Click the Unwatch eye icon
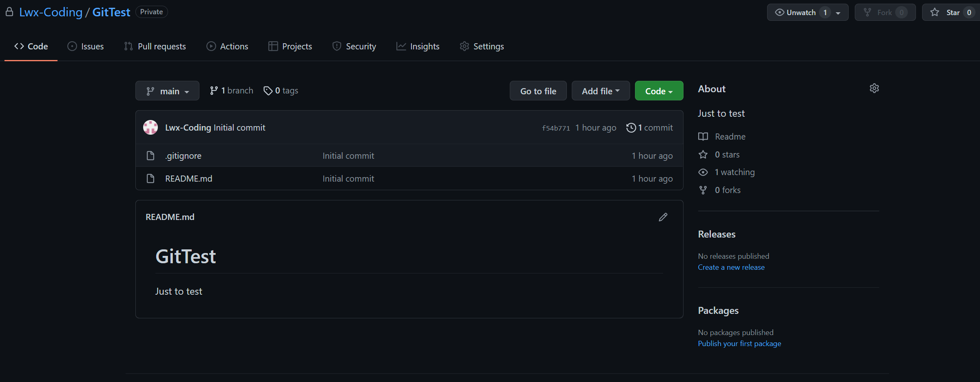This screenshot has height=382, width=980. tap(779, 12)
